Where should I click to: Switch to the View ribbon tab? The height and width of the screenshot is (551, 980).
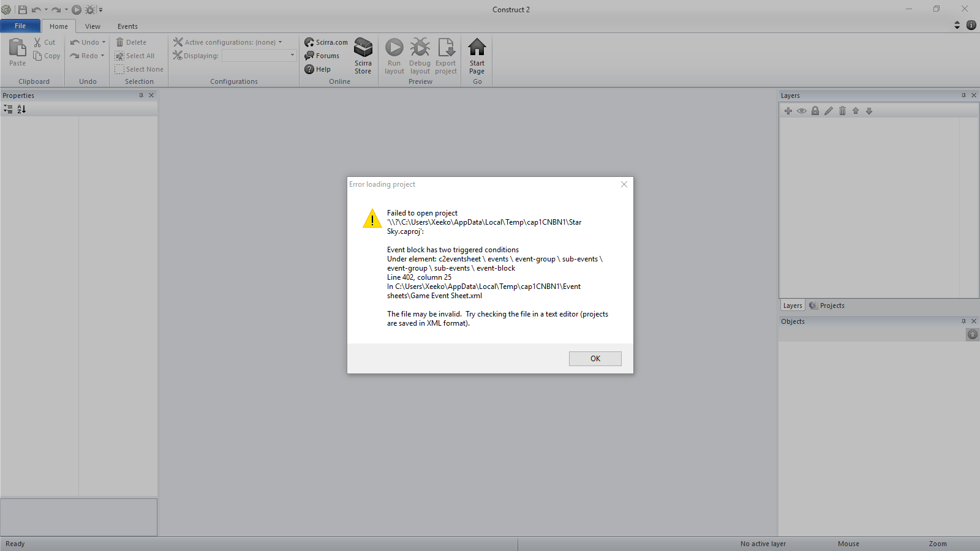click(x=92, y=26)
